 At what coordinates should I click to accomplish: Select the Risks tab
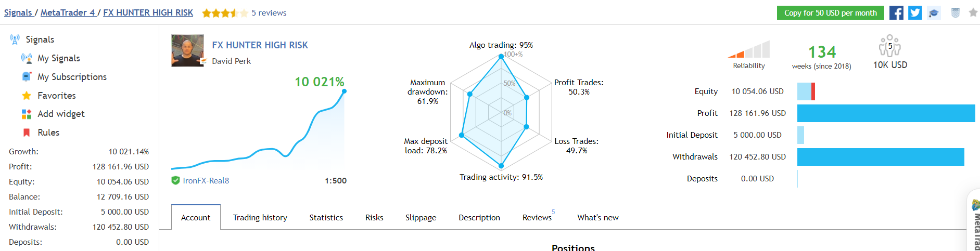pyautogui.click(x=374, y=217)
